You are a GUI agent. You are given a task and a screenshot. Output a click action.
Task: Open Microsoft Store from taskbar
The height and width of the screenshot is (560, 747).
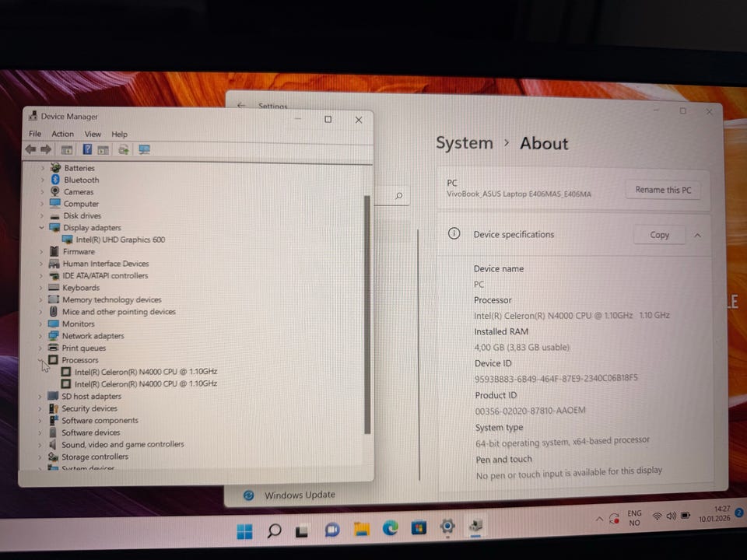click(x=419, y=527)
